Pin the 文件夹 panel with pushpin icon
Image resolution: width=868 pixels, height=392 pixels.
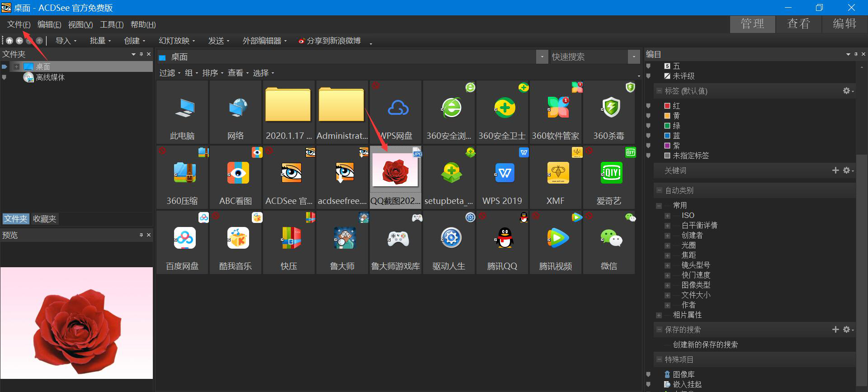pyautogui.click(x=141, y=54)
